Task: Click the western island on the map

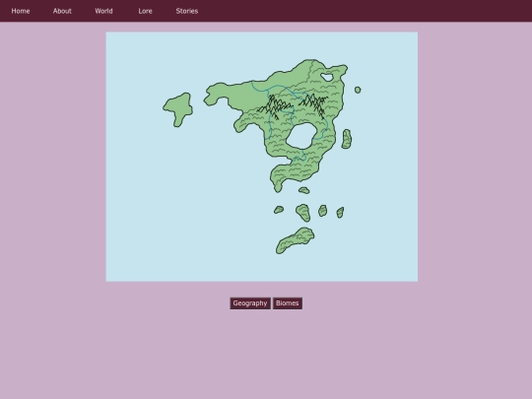Action: tap(179, 108)
